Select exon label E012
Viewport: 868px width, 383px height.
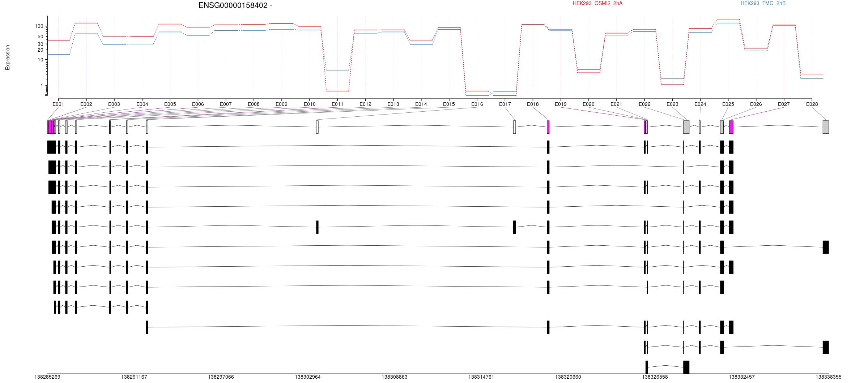pyautogui.click(x=365, y=104)
